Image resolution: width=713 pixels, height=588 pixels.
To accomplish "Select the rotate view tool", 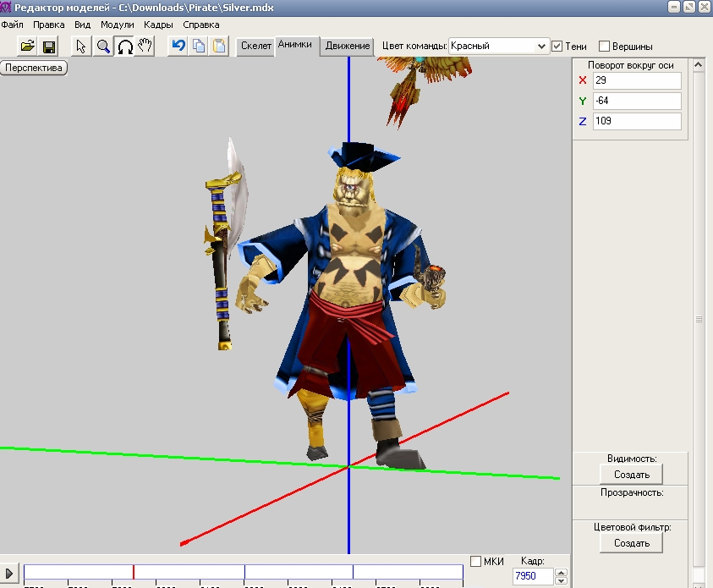I will pyautogui.click(x=124, y=47).
